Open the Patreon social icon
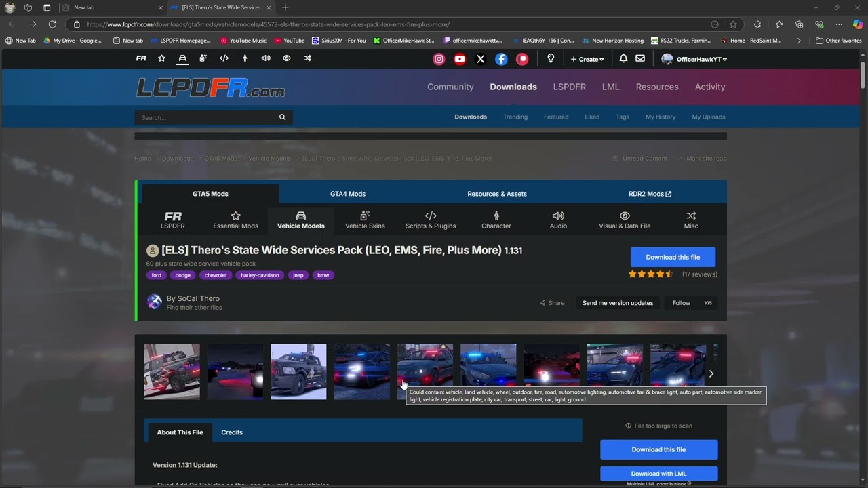Viewport: 868px width, 488px height. 522,59
